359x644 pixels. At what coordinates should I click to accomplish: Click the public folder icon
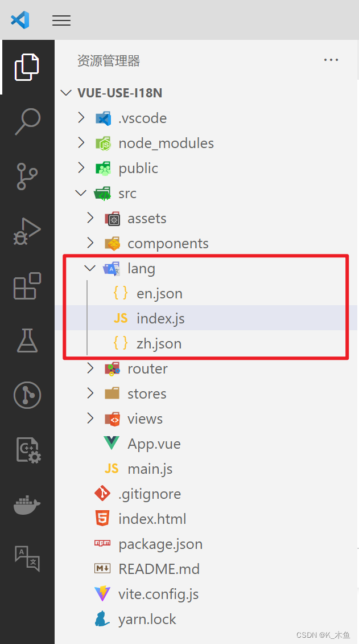[x=104, y=169]
